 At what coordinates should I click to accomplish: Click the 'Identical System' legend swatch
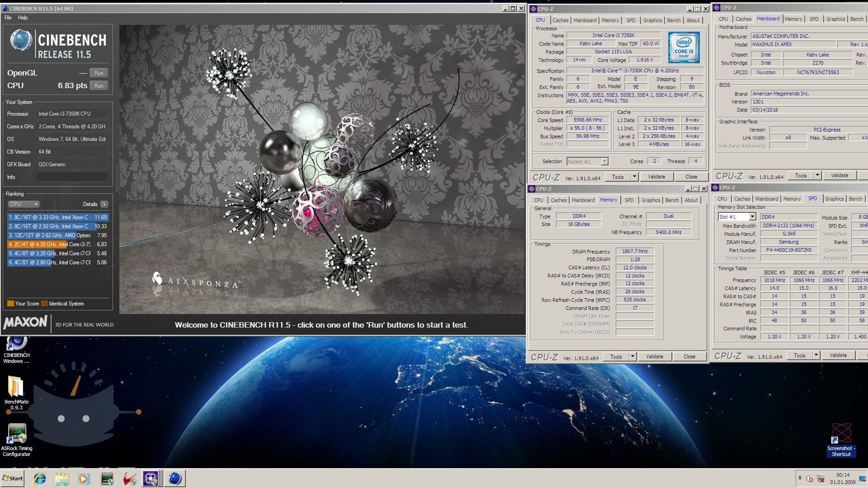44,304
